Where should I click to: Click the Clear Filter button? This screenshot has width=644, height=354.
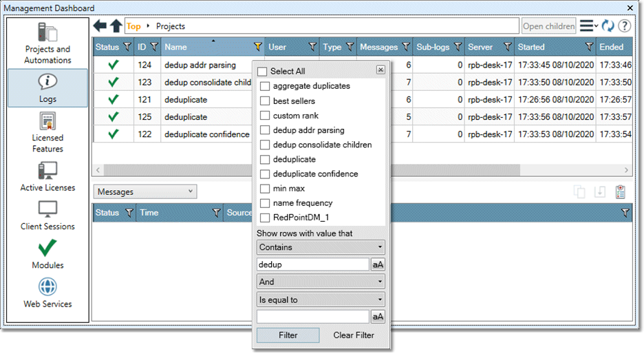click(x=354, y=335)
